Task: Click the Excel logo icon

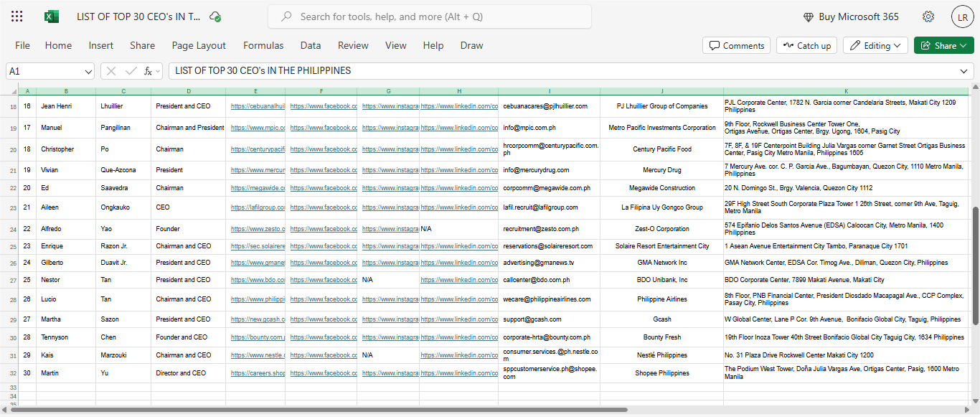Action: [x=51, y=17]
